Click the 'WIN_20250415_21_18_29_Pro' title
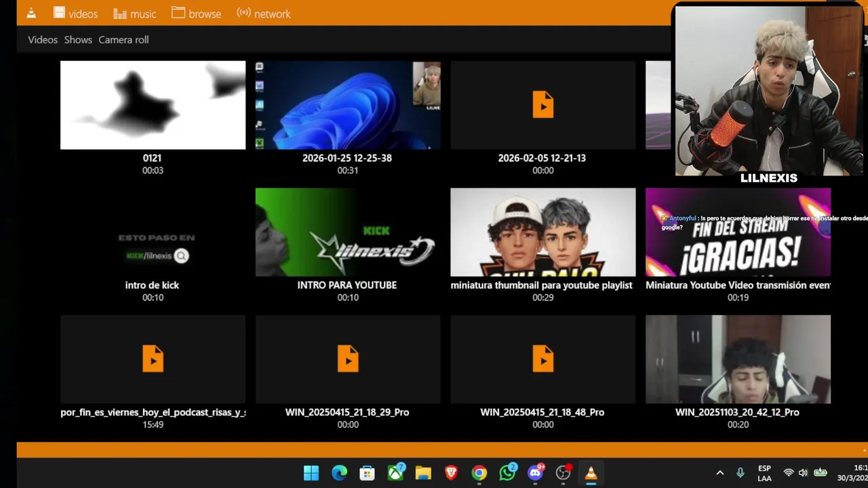Screen dimensions: 868x488 pos(347,412)
